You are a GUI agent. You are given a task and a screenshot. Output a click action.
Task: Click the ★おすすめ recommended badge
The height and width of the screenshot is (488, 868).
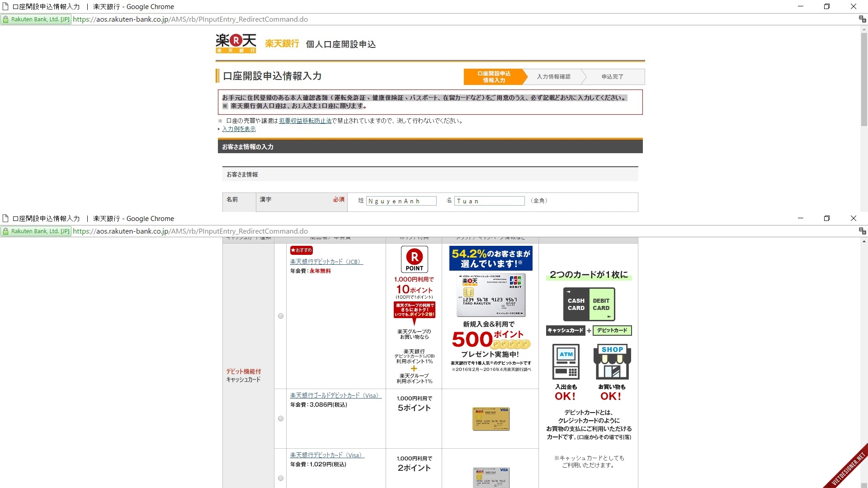[x=302, y=250]
